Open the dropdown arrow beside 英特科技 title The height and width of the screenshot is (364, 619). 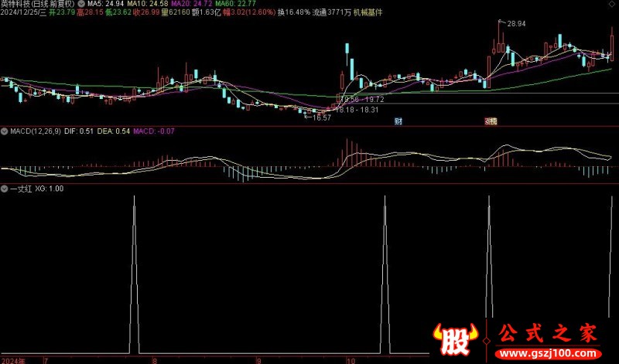coord(81,4)
